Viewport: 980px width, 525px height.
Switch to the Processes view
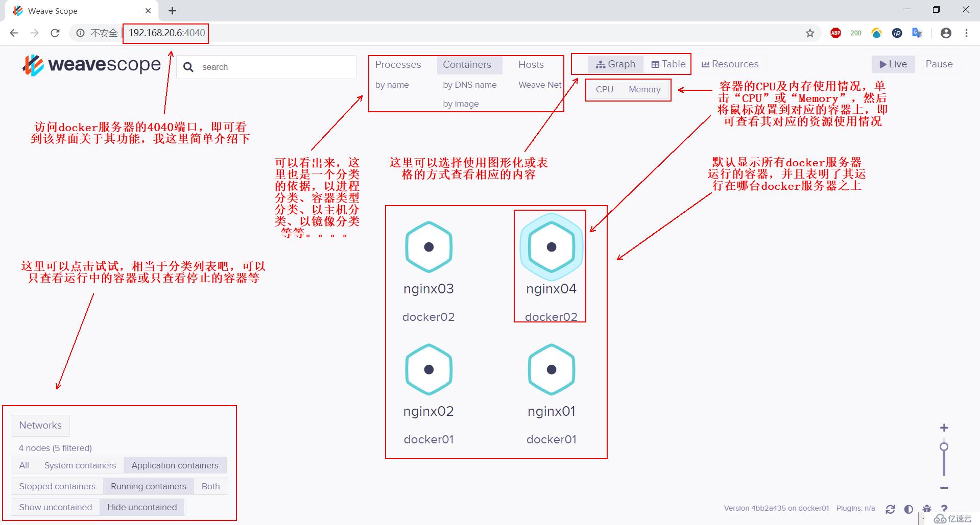point(398,65)
